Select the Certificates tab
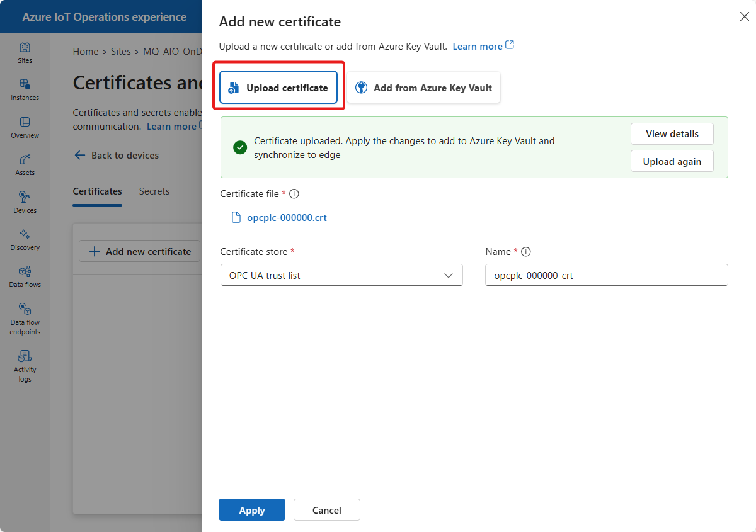The width and height of the screenshot is (756, 532). (97, 191)
